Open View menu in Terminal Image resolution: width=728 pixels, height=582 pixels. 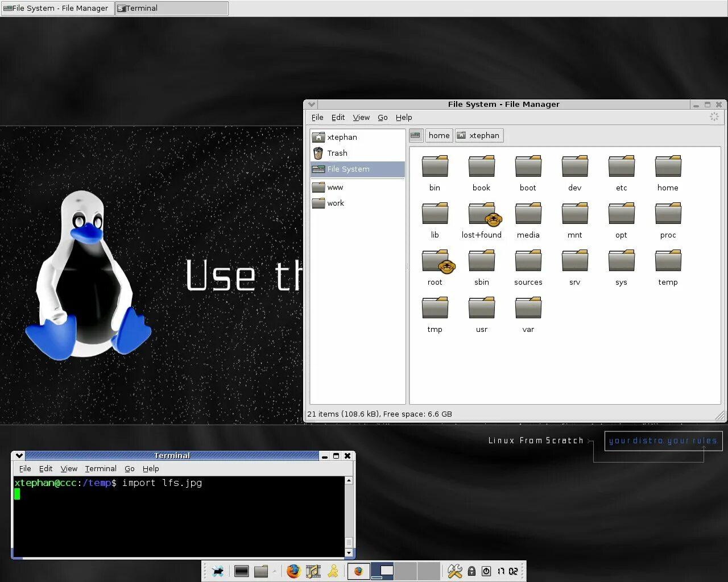click(69, 468)
